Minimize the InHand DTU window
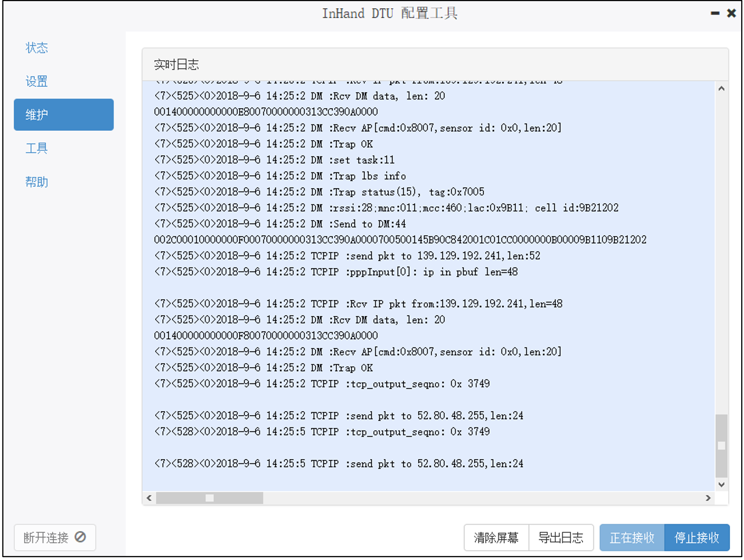Image resolution: width=744 pixels, height=560 pixels. tap(715, 13)
